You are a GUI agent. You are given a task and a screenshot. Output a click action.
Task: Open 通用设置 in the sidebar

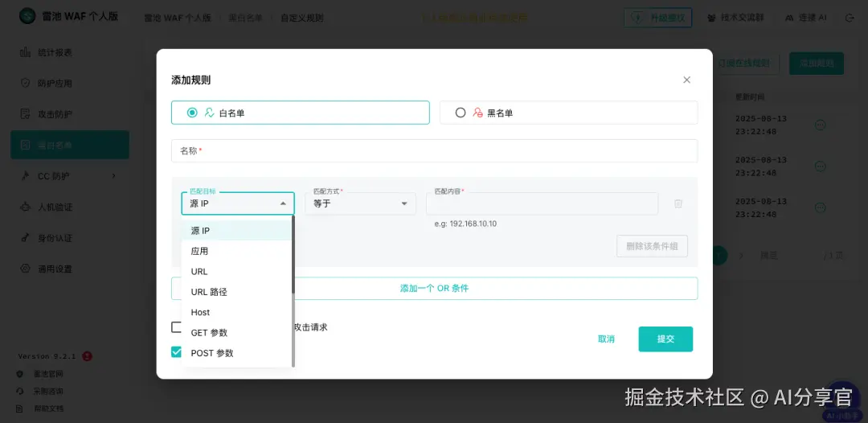click(70, 269)
